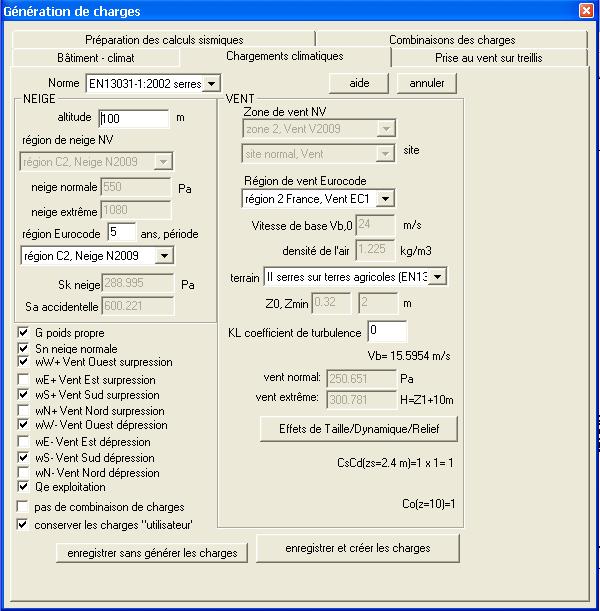600x611 pixels.
Task: Click KL coefficient de turbulence field
Action: click(387, 331)
